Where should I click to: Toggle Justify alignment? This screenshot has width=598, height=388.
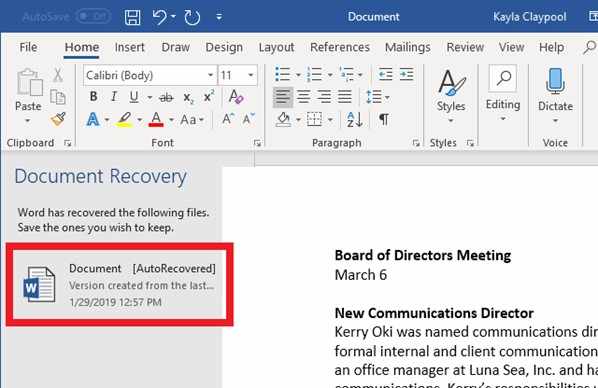tap(345, 97)
